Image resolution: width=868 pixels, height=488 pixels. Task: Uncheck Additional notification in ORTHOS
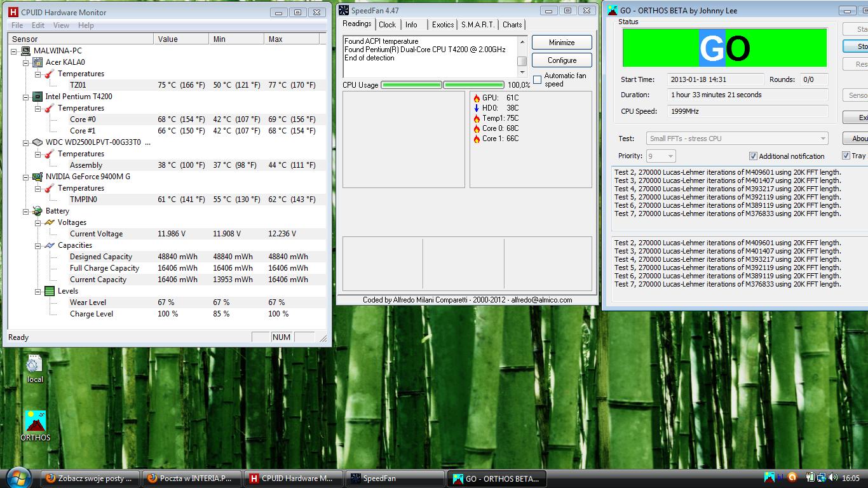753,156
